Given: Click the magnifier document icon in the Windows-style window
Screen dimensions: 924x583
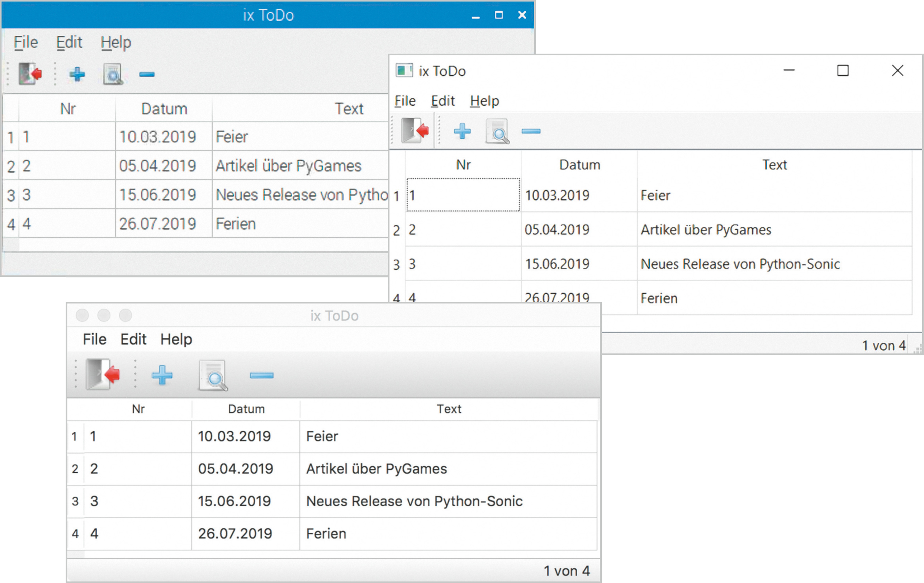Looking at the screenshot, I should coord(497,131).
